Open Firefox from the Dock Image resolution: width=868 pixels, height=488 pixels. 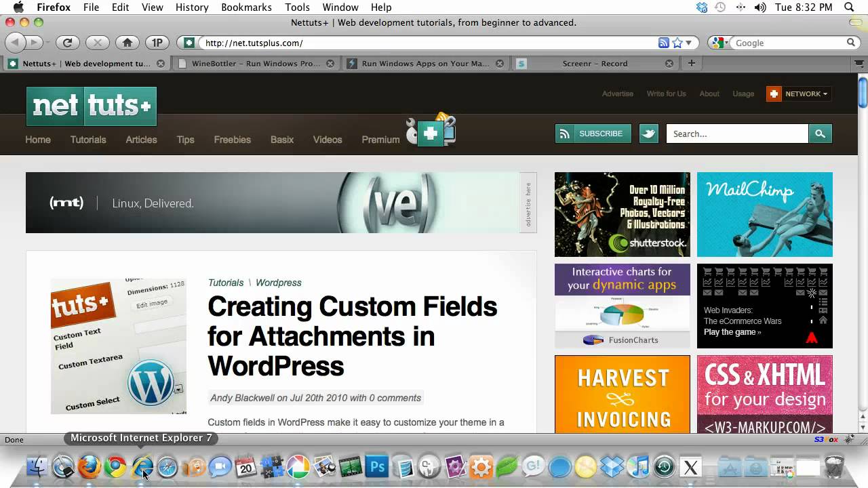[x=89, y=466]
